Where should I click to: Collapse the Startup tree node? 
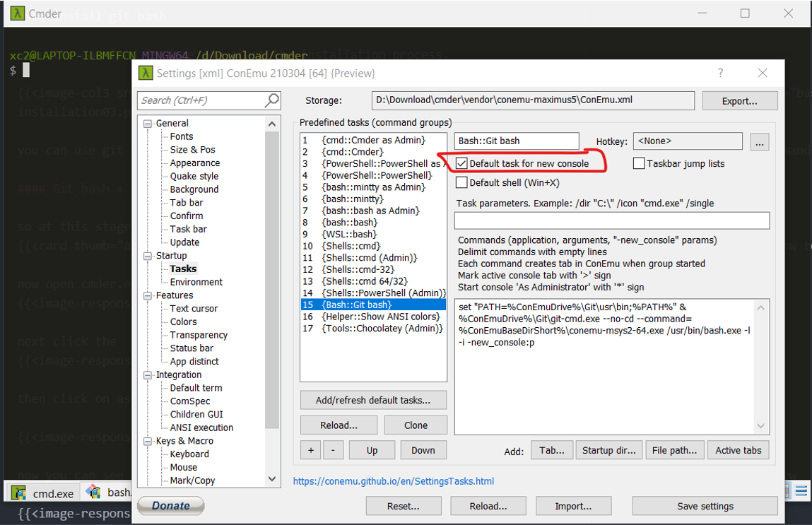point(148,256)
